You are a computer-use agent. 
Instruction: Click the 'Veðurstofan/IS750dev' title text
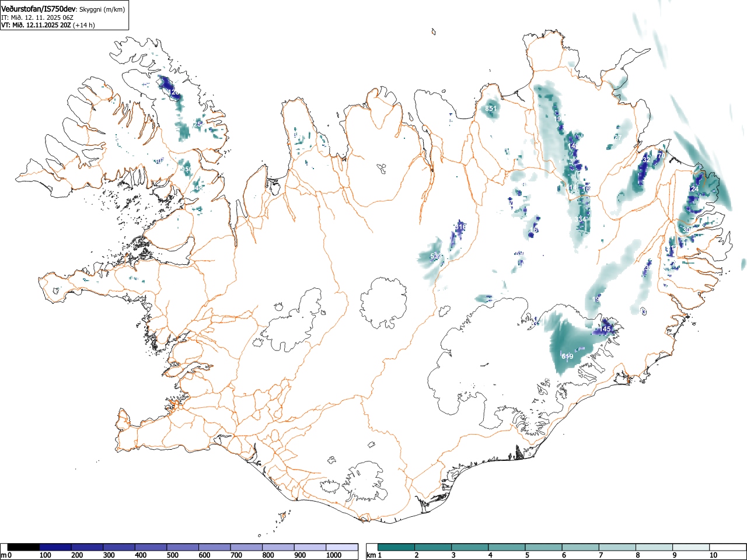point(39,9)
